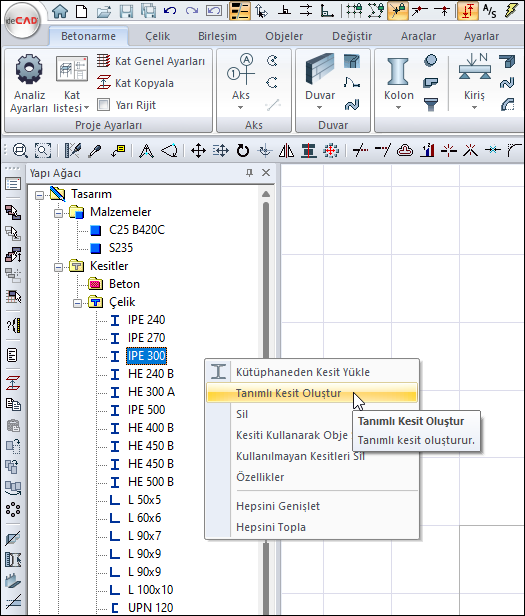Open Analiz Ayarları gear icon
525x616 pixels.
(x=29, y=70)
